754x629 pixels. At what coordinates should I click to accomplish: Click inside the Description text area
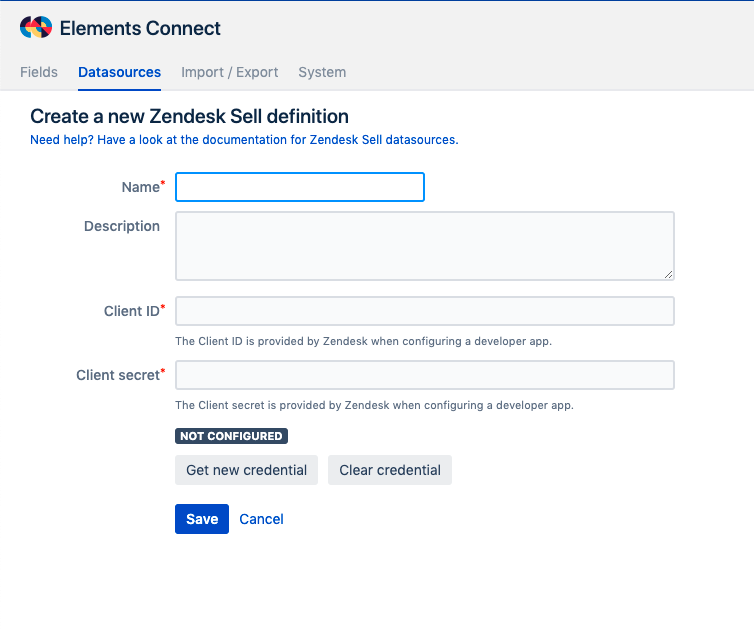pos(424,245)
